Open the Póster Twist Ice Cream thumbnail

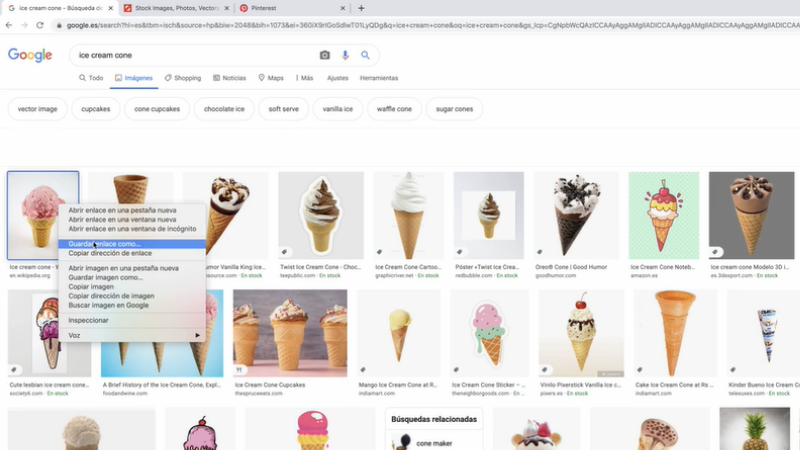point(489,215)
